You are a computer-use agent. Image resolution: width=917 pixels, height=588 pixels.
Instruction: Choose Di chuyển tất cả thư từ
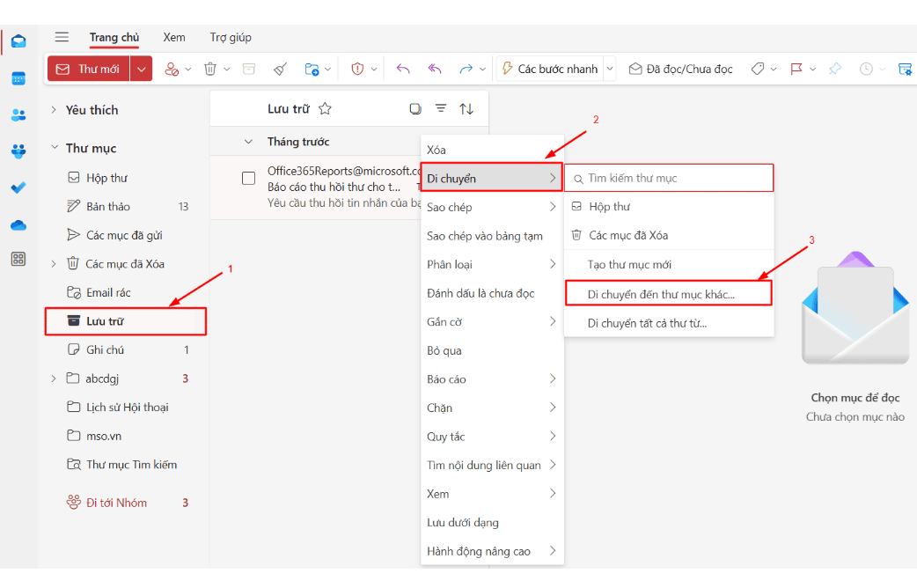pos(669,323)
